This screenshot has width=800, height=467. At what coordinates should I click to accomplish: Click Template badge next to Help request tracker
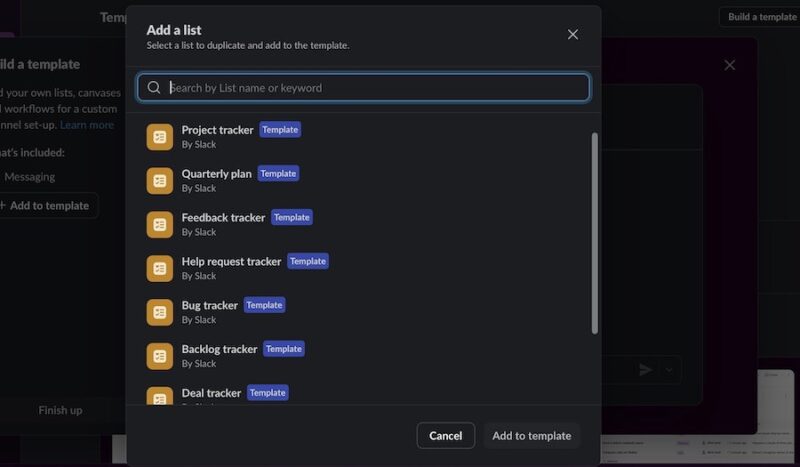(308, 261)
